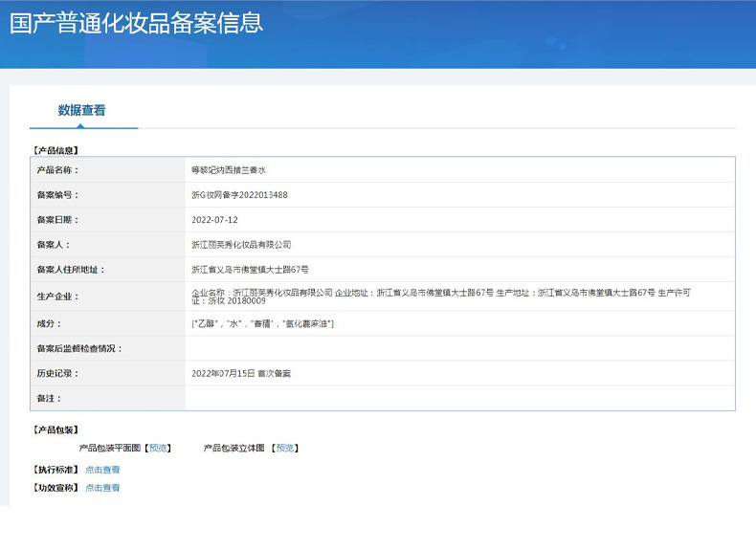Click the 【功效宣称】 label
This screenshot has width=756, height=550.
[56, 488]
